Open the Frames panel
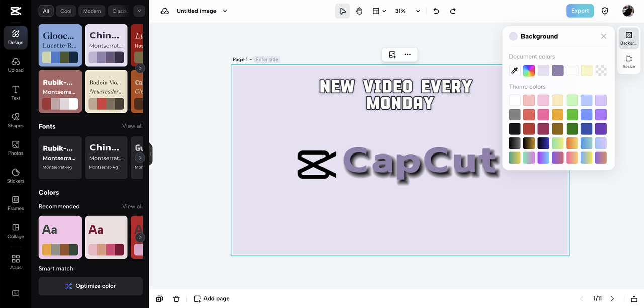Image resolution: width=644 pixels, height=308 pixels. pos(16,203)
